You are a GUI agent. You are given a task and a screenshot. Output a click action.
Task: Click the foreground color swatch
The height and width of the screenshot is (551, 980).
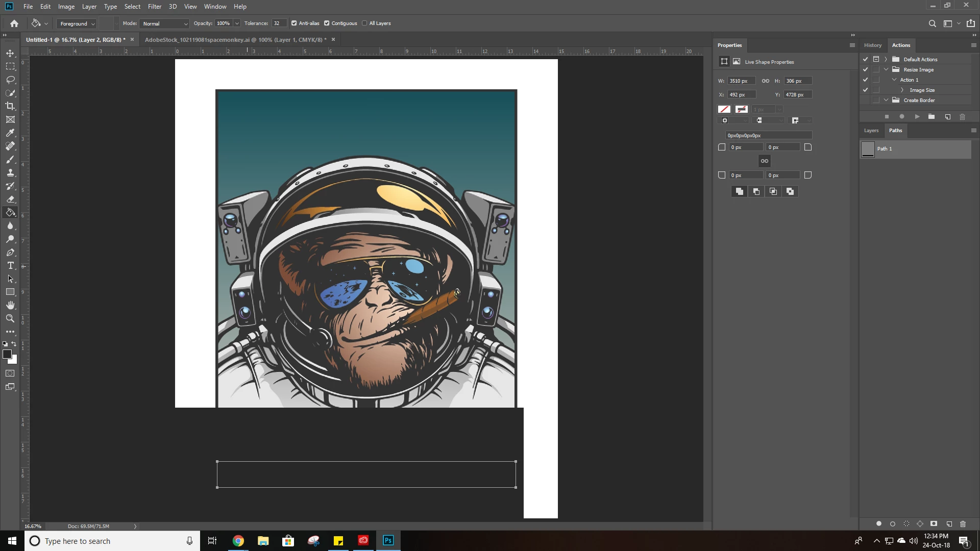7,354
